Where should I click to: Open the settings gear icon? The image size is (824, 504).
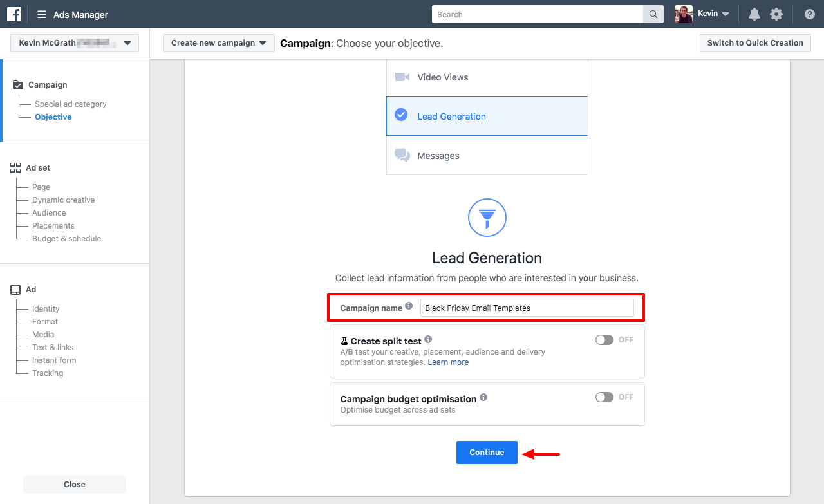(776, 14)
